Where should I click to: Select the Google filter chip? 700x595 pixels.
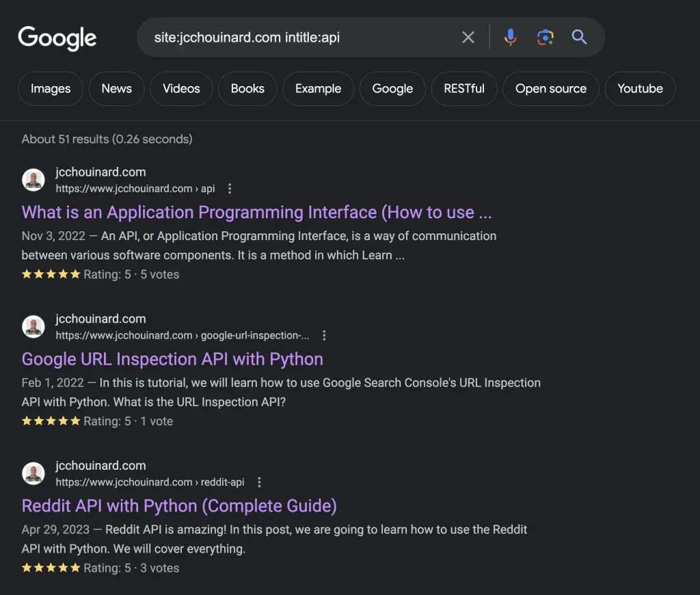pos(392,88)
